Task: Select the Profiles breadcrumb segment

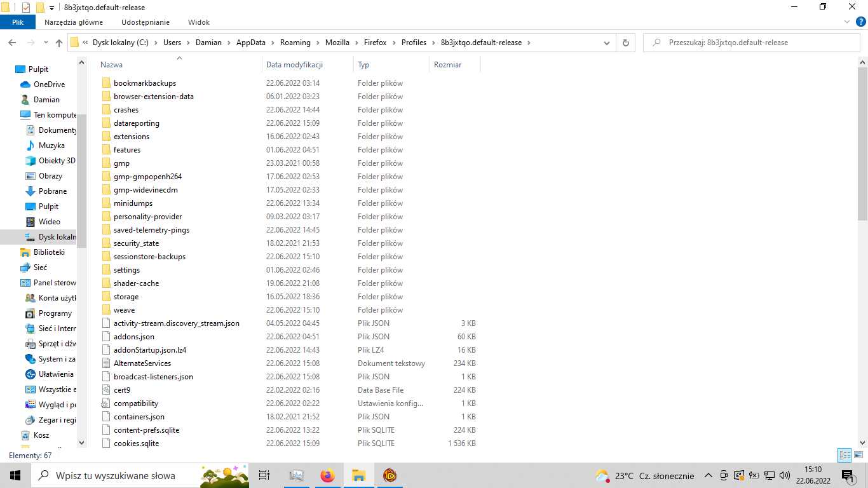Action: point(414,43)
